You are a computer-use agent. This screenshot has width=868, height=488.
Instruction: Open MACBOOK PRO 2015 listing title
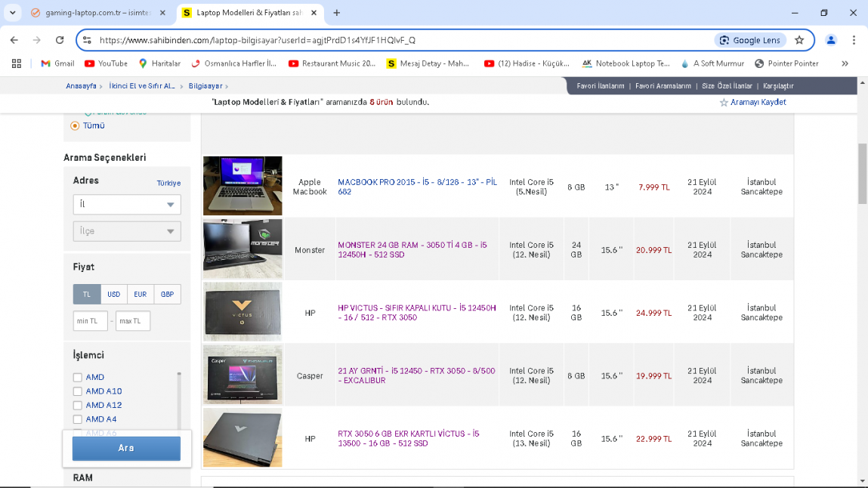(x=418, y=187)
